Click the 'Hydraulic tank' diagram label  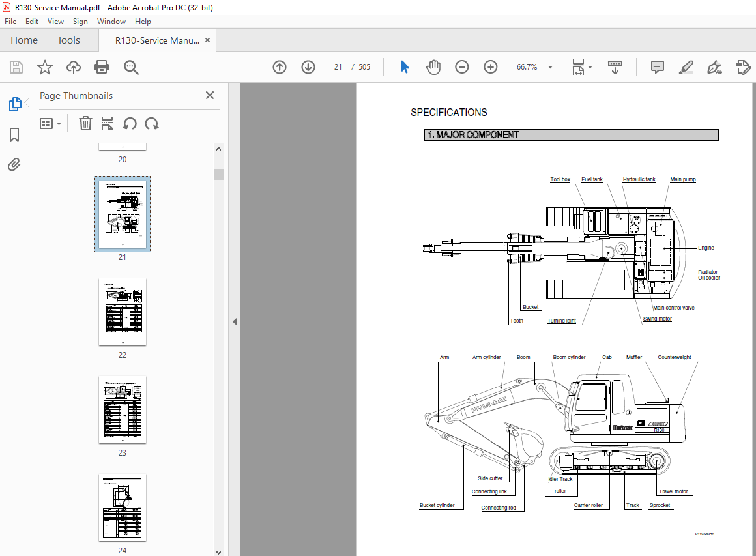[639, 179]
